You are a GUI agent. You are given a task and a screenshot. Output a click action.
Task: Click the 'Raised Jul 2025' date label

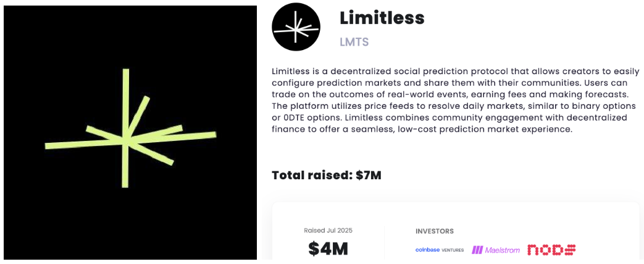tap(328, 231)
